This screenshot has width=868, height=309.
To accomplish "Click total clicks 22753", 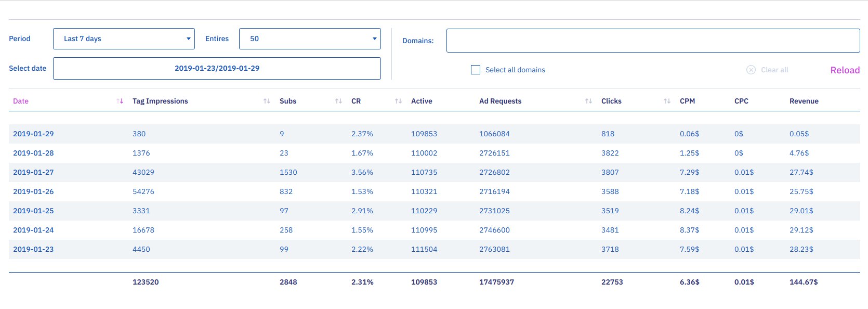I will pos(612,282).
